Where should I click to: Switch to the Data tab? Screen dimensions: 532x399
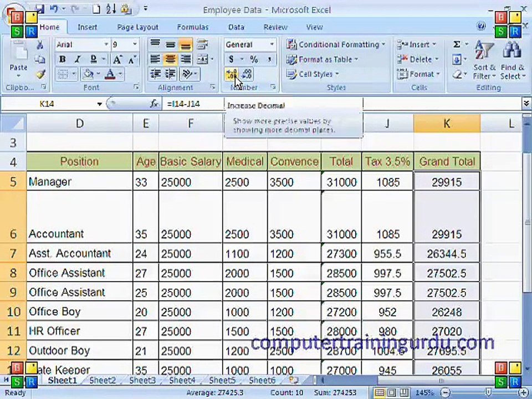pos(236,27)
